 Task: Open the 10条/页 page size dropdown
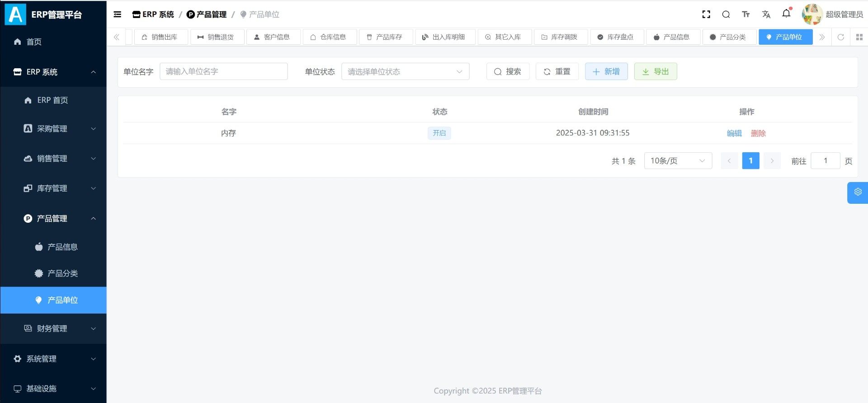pos(678,161)
